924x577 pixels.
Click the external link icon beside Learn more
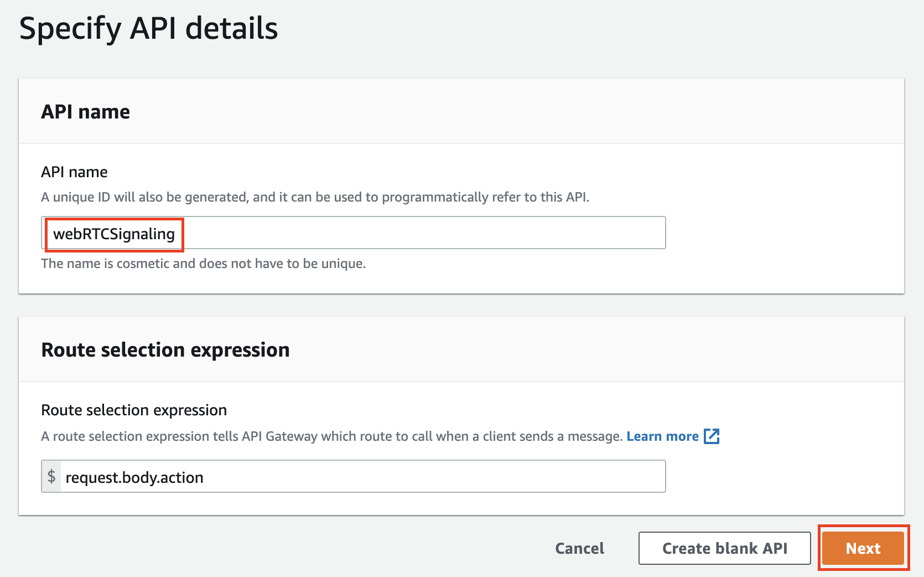pyautogui.click(x=712, y=436)
